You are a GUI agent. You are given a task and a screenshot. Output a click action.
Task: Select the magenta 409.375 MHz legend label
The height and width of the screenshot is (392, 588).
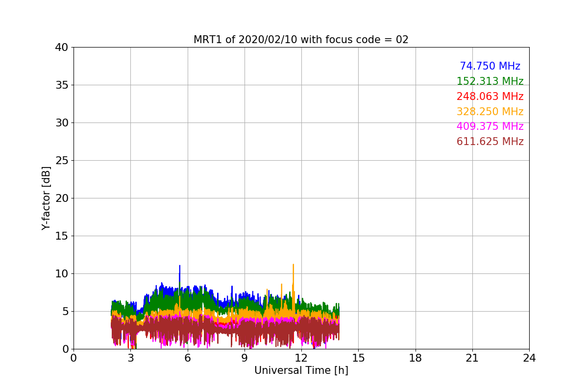(x=490, y=126)
